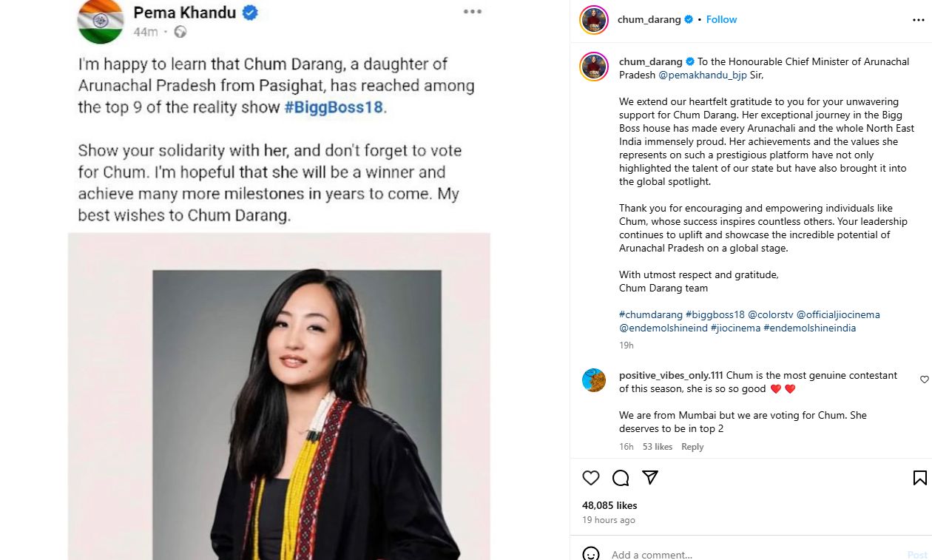The width and height of the screenshot is (932, 560).
Task: Click chum_darang profile picture in header
Action: (x=594, y=20)
